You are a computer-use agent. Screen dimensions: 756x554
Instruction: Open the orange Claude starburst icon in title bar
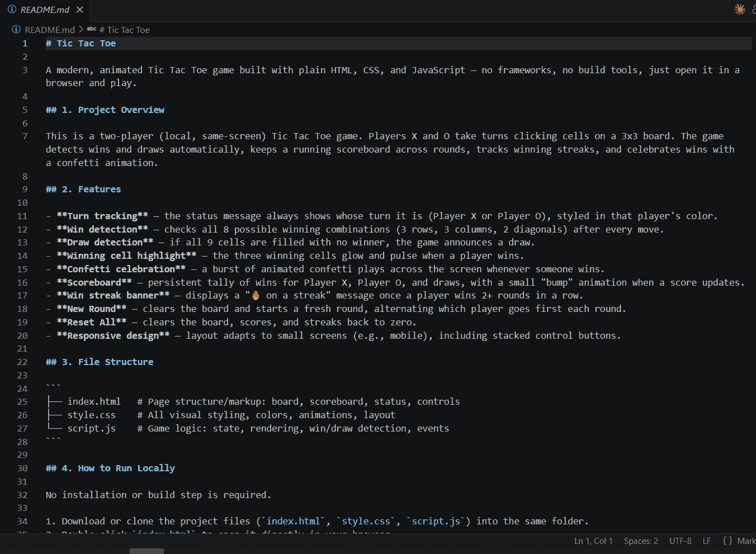pos(740,10)
